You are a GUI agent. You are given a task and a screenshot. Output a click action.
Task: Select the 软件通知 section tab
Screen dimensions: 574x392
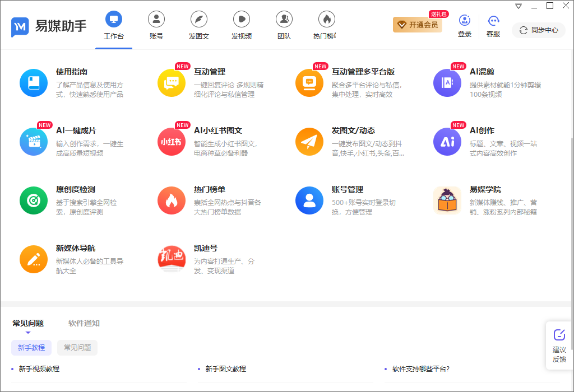point(84,323)
